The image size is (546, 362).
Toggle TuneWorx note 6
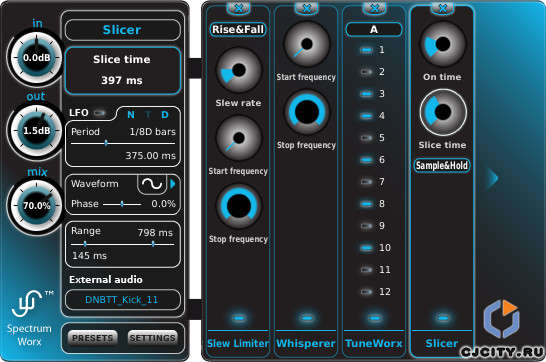[366, 160]
